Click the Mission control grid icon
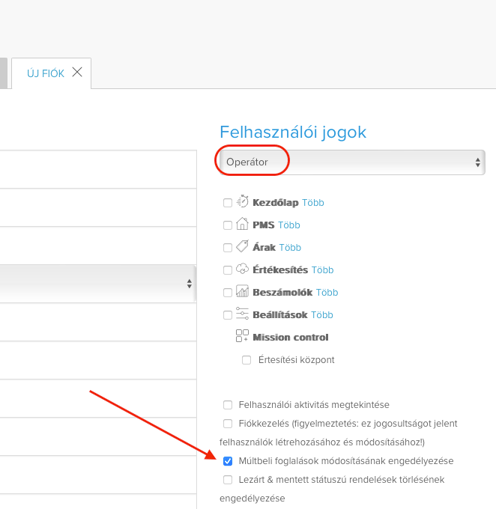496x509 pixels. 242,336
